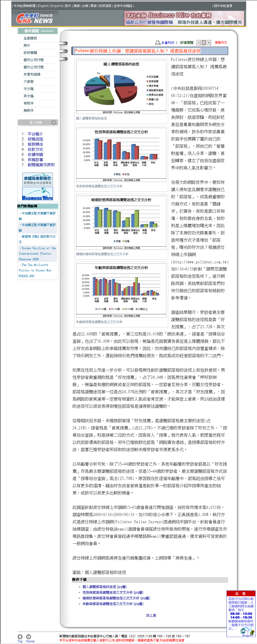Select 政府機關 category in sidebar
Viewport: 257px width, 644px height.
(30, 53)
